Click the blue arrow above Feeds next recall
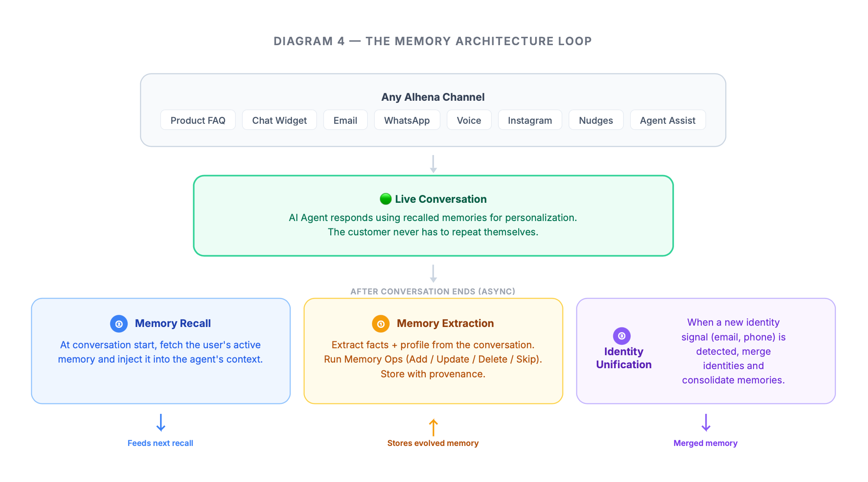The image size is (868, 482). 161,423
